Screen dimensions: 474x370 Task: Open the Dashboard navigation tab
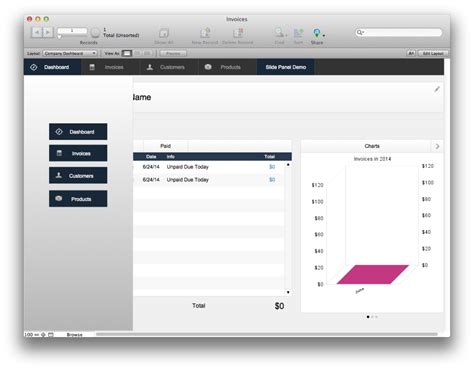(52, 67)
